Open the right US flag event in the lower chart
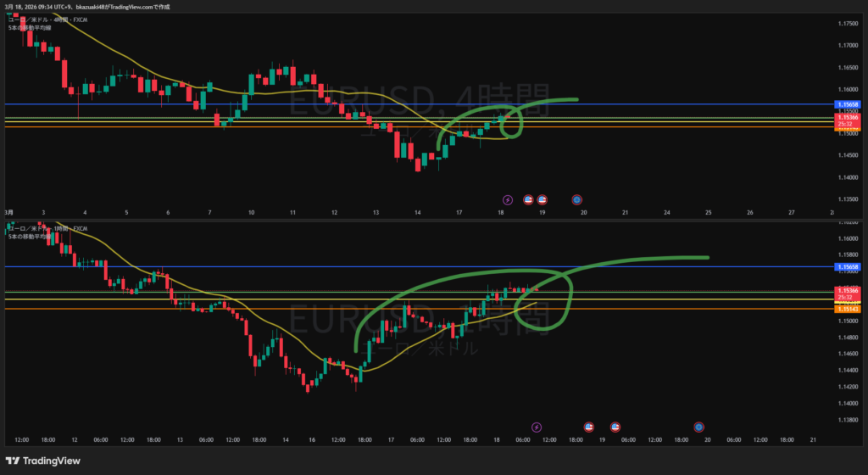This screenshot has height=475, width=868. pos(615,427)
